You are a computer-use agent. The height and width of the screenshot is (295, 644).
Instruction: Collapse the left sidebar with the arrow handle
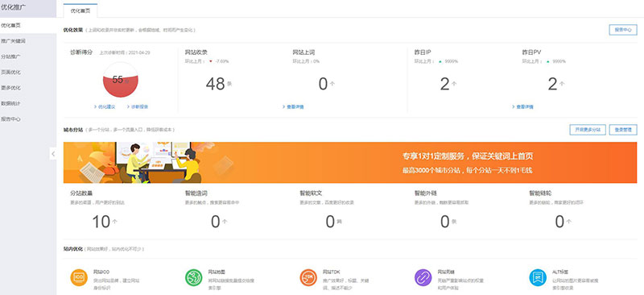click(x=53, y=153)
